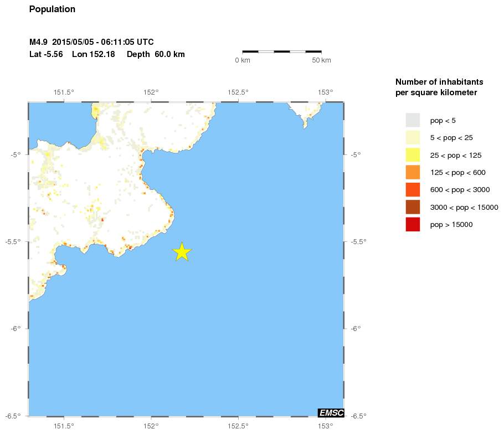Viewport: 504px width, 434px height.
Task: Click the bright yellow '25 < pop < 125' swatch
Action: (413, 155)
